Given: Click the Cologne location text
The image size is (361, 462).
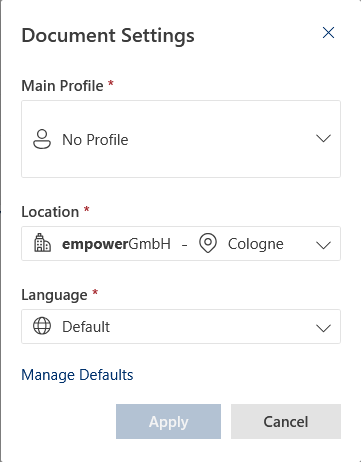Looking at the screenshot, I should tap(256, 244).
